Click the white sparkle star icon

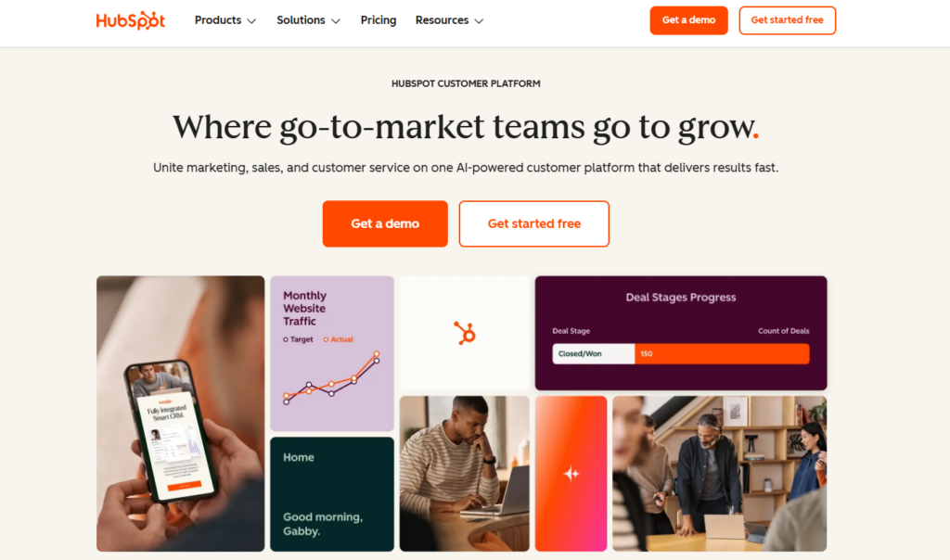571,474
